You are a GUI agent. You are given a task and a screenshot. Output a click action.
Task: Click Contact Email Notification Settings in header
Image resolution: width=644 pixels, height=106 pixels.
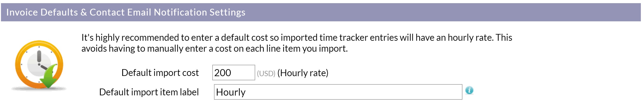pyautogui.click(x=168, y=12)
